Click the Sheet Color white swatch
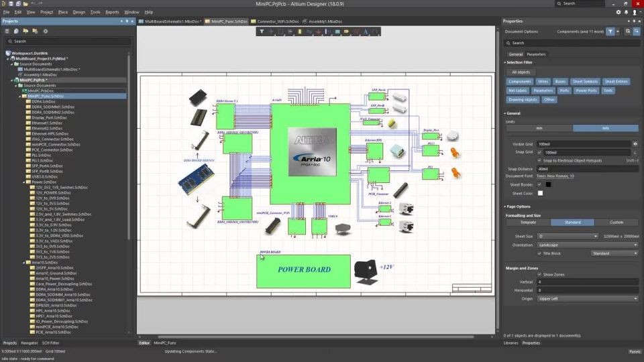The height and width of the screenshot is (362, 644). (x=540, y=193)
